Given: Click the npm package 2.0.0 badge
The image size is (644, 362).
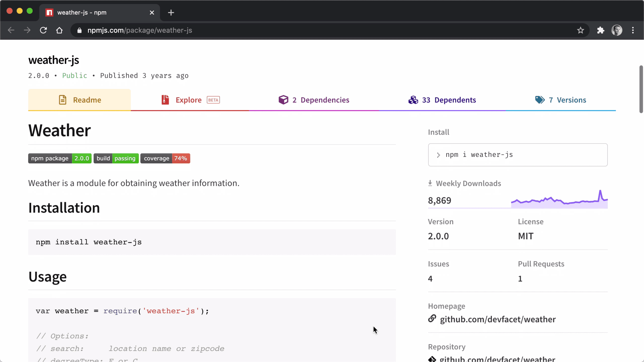Looking at the screenshot, I should click(60, 158).
